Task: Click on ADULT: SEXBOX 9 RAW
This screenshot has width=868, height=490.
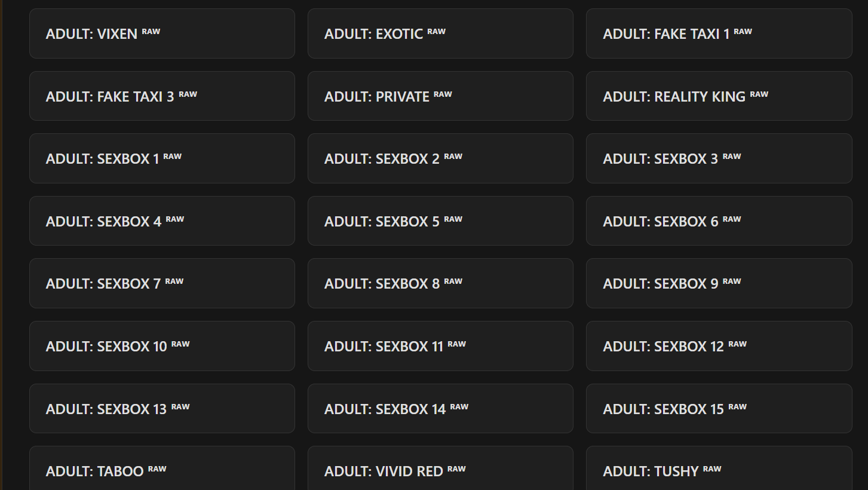Action: click(x=719, y=283)
